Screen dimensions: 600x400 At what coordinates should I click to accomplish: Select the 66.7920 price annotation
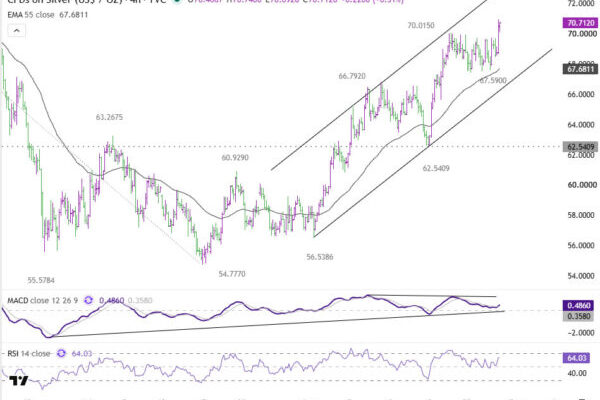coord(352,76)
